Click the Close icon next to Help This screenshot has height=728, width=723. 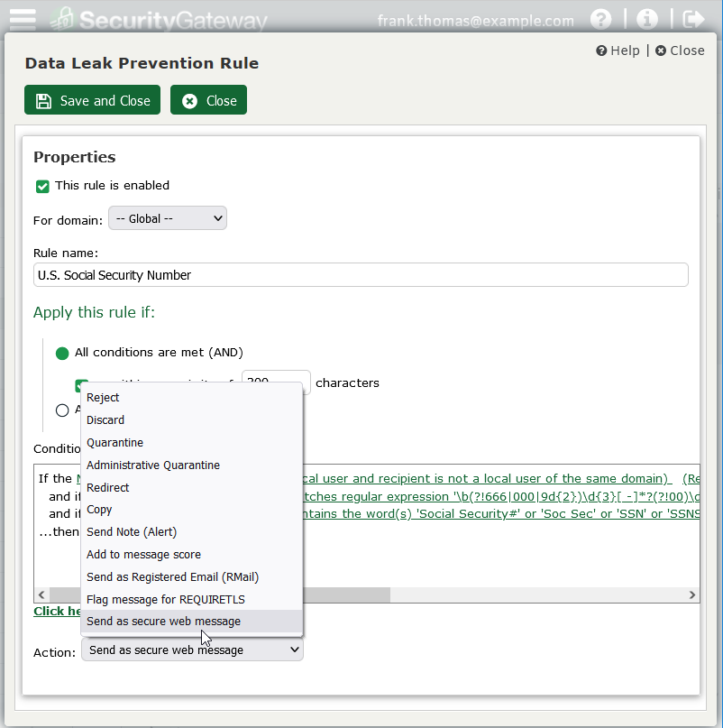[x=679, y=51]
